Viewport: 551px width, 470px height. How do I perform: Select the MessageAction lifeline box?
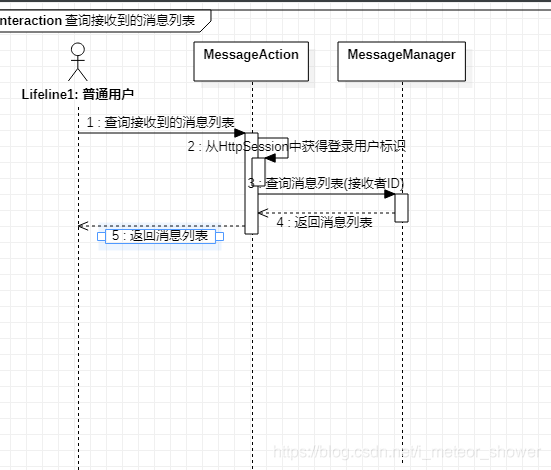tap(251, 62)
